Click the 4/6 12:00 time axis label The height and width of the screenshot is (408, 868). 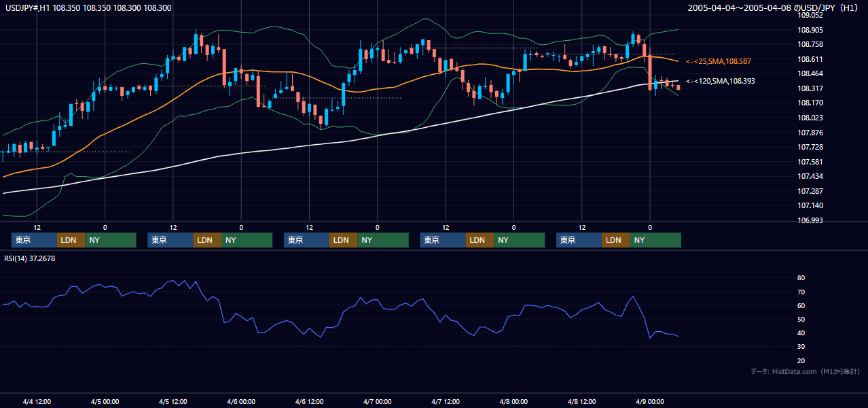coord(309,402)
